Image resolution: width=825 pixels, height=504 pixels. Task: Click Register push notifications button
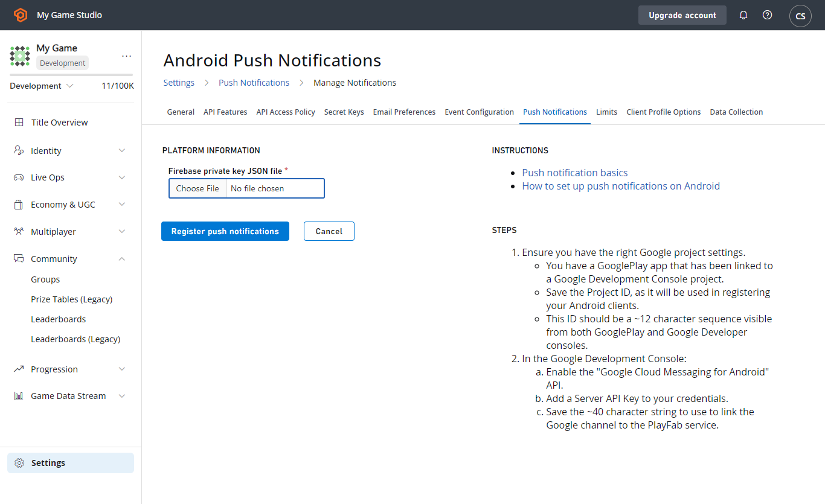(225, 231)
